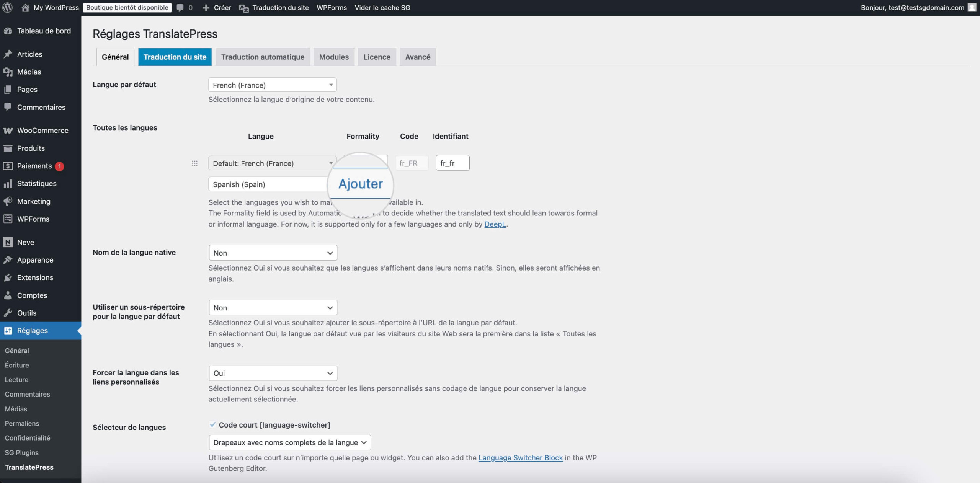Image resolution: width=980 pixels, height=483 pixels.
Task: Click the user avatar in the admin bar
Action: tap(972, 7)
